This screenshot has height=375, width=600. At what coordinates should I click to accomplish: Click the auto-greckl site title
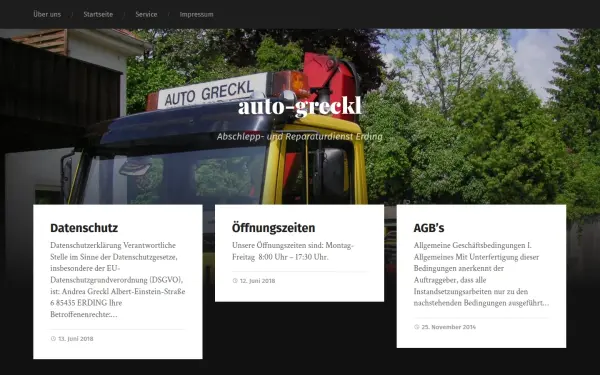pyautogui.click(x=300, y=106)
